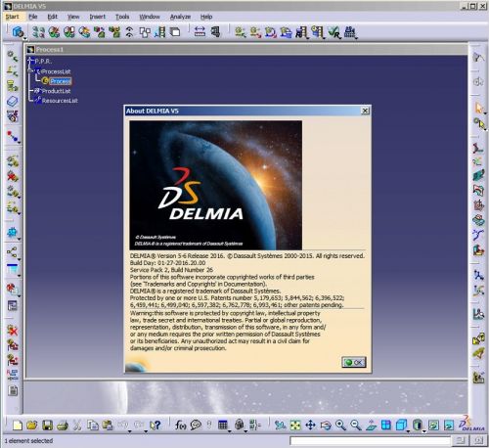Image resolution: width=489 pixels, height=448 pixels.
Task: Click the Open folder icon
Action: [32, 425]
